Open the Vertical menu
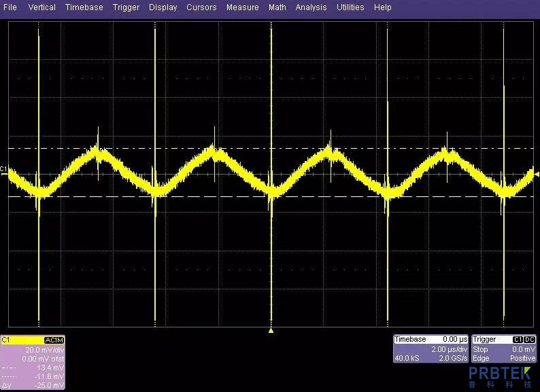 pyautogui.click(x=42, y=7)
